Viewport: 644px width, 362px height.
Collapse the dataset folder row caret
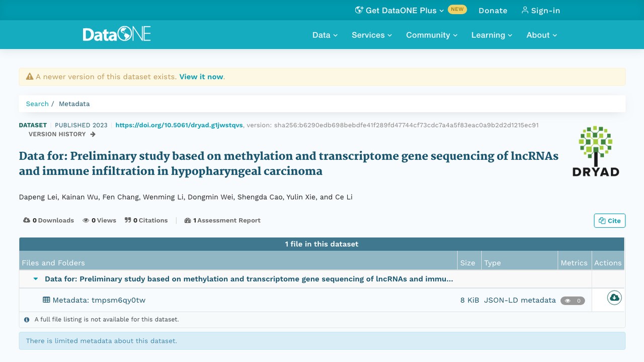[36, 279]
